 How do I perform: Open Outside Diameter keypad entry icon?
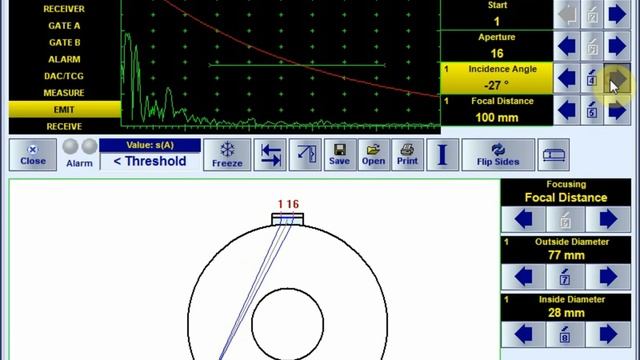click(x=565, y=277)
